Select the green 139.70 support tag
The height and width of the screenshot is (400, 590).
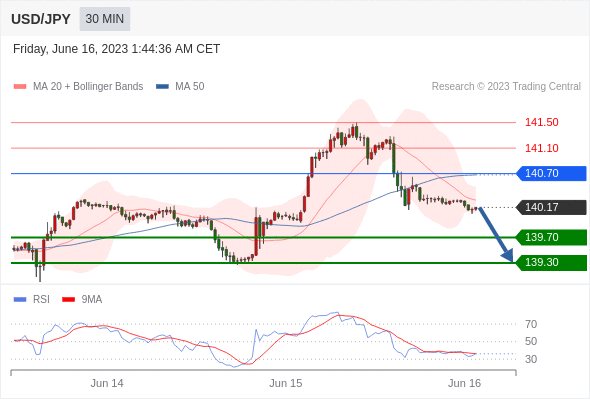pos(552,237)
